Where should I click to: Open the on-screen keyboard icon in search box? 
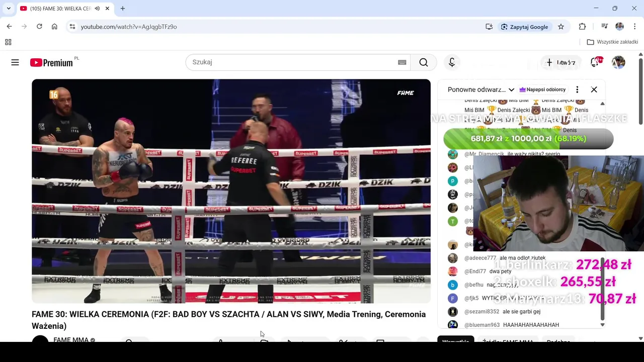402,62
